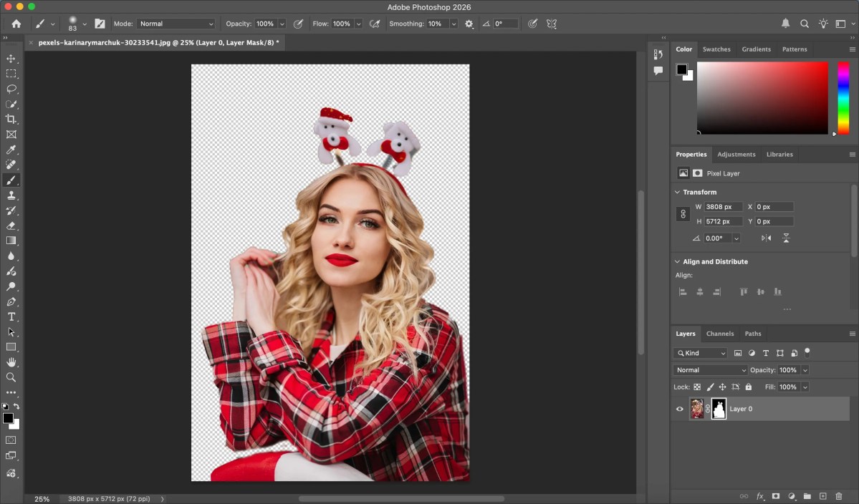Switch to the Channels tab
The height and width of the screenshot is (504, 859).
pos(720,334)
